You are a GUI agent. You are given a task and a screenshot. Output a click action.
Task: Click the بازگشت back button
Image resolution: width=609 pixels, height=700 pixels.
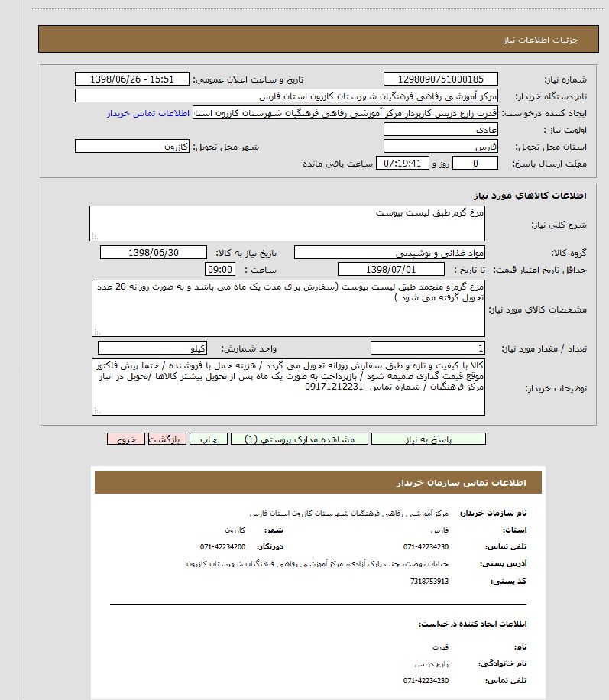click(x=167, y=439)
